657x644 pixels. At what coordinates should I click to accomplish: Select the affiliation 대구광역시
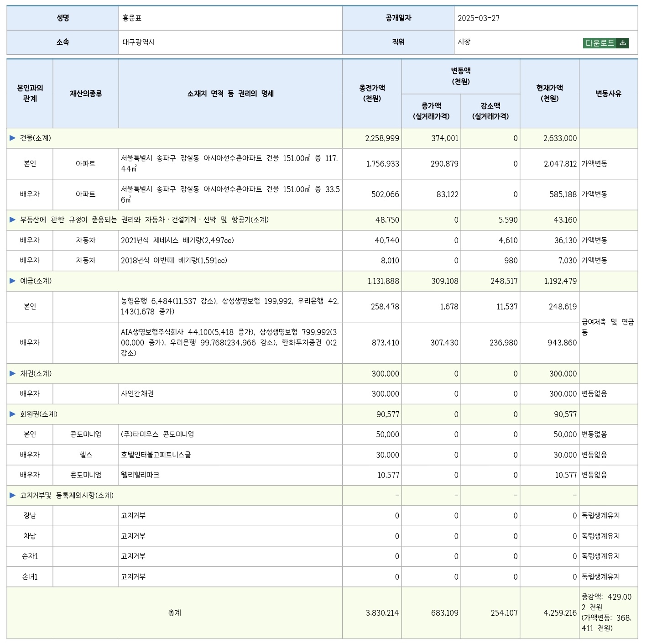(138, 42)
